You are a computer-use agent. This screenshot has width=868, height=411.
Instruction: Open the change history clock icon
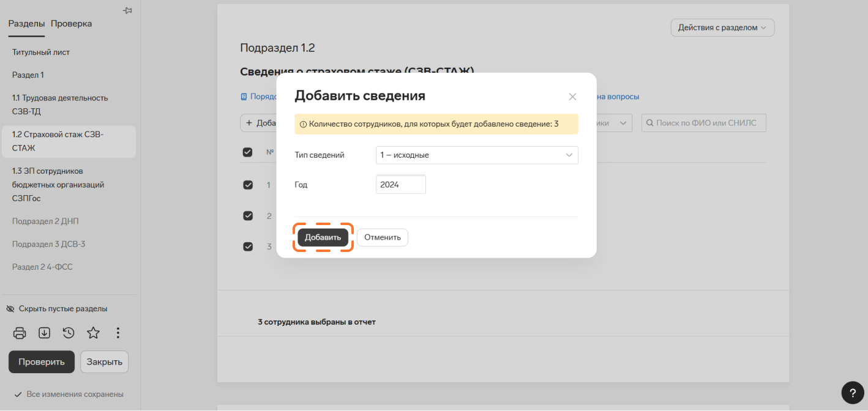(69, 333)
